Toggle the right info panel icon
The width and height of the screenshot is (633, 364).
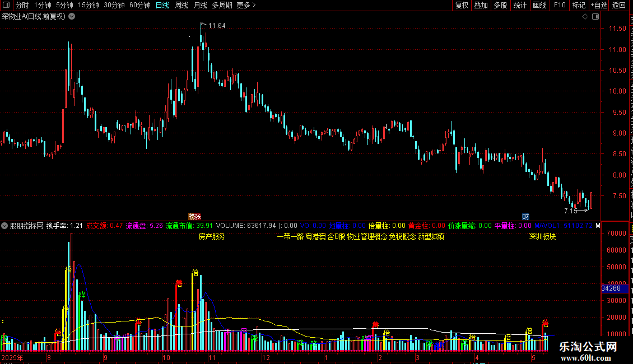(x=595, y=17)
